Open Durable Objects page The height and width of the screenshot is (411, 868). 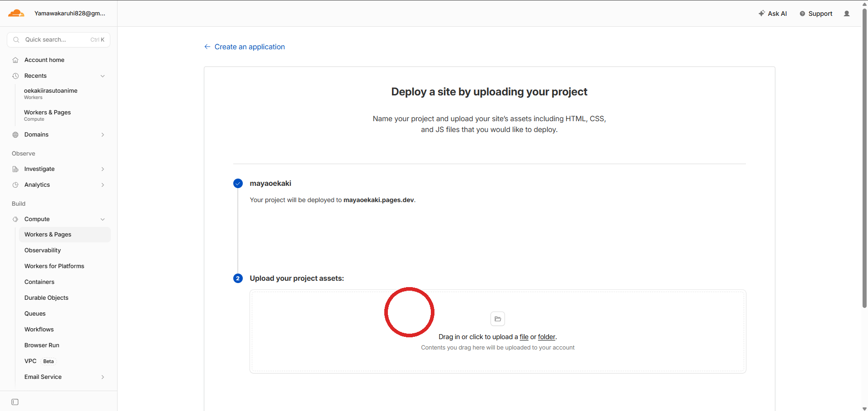(47, 298)
